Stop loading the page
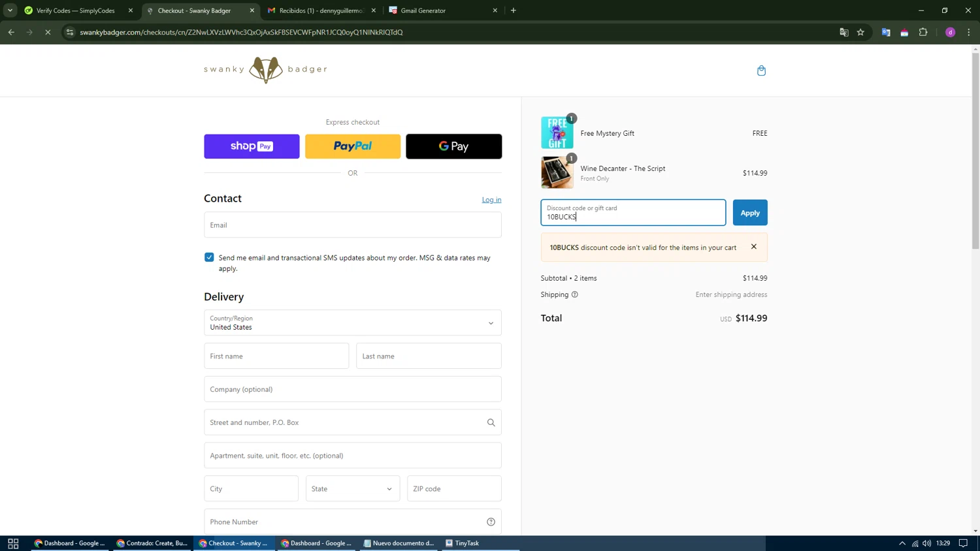The image size is (980, 551). [48, 32]
